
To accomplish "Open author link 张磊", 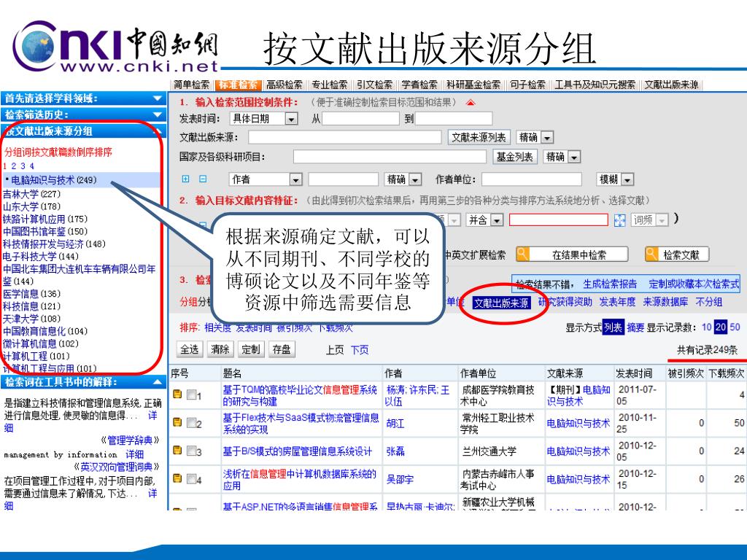I will click(x=395, y=451).
